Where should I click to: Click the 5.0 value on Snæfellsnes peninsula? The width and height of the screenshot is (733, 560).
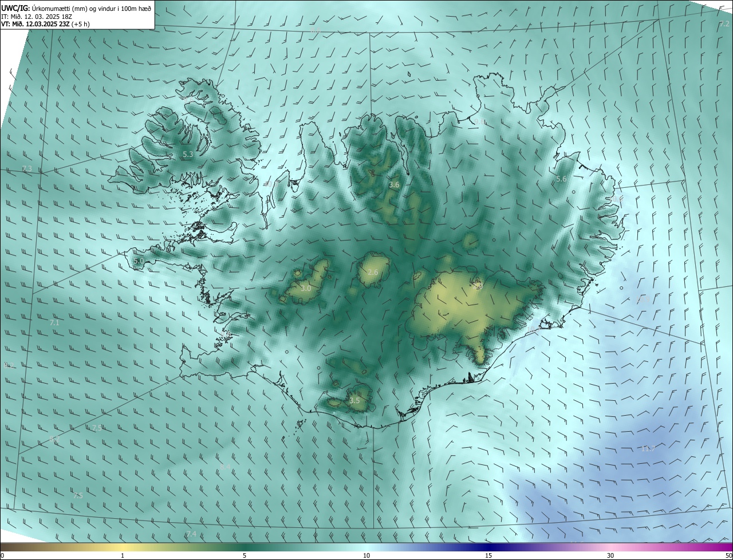(x=139, y=261)
